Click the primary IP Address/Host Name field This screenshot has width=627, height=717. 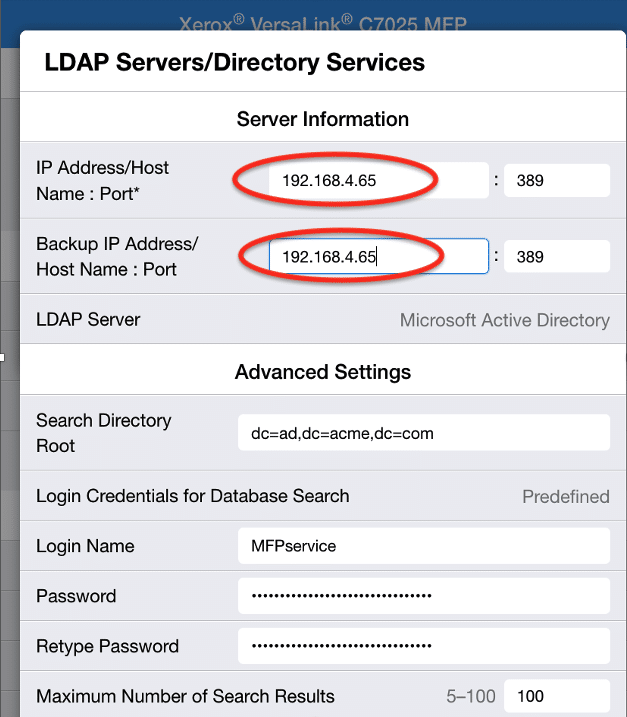pyautogui.click(x=379, y=180)
